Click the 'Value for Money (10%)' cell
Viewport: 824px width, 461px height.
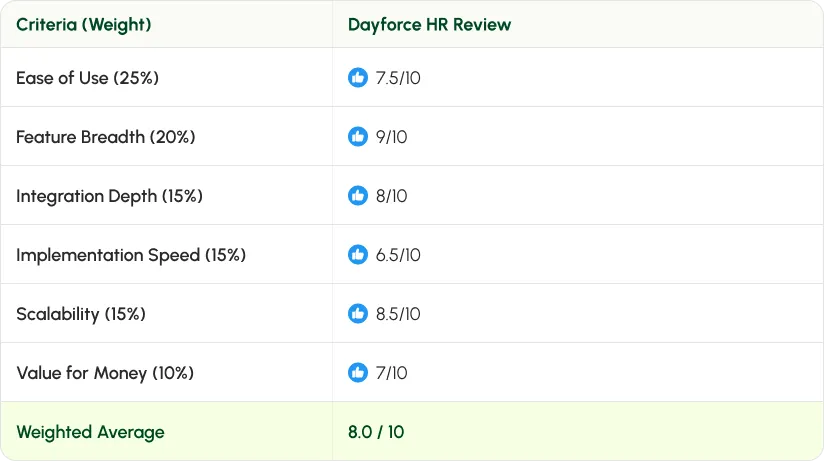click(x=167, y=372)
